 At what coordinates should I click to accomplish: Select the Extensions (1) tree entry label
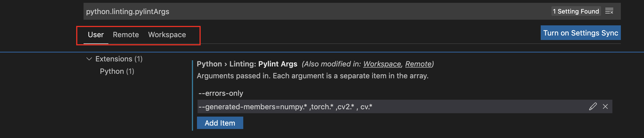click(x=119, y=59)
